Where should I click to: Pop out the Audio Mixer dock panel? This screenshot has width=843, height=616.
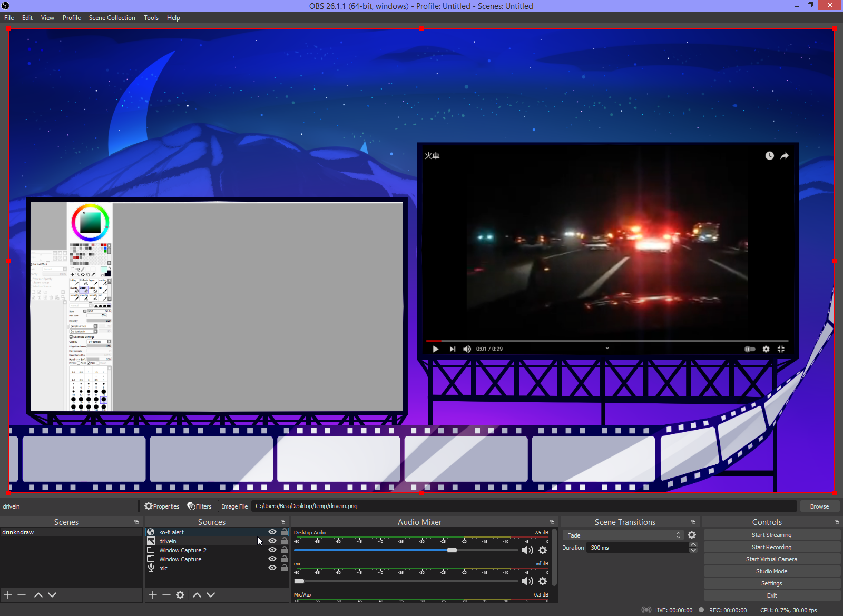click(x=552, y=522)
